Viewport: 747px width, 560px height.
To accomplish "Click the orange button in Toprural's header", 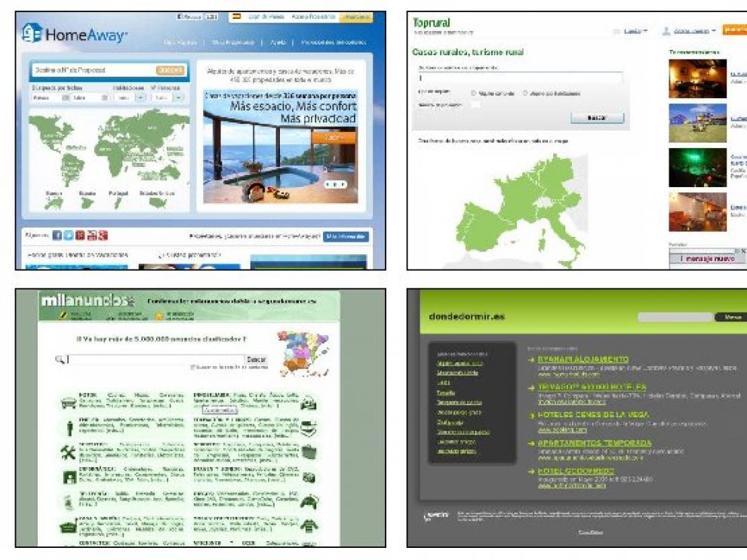I will (735, 29).
